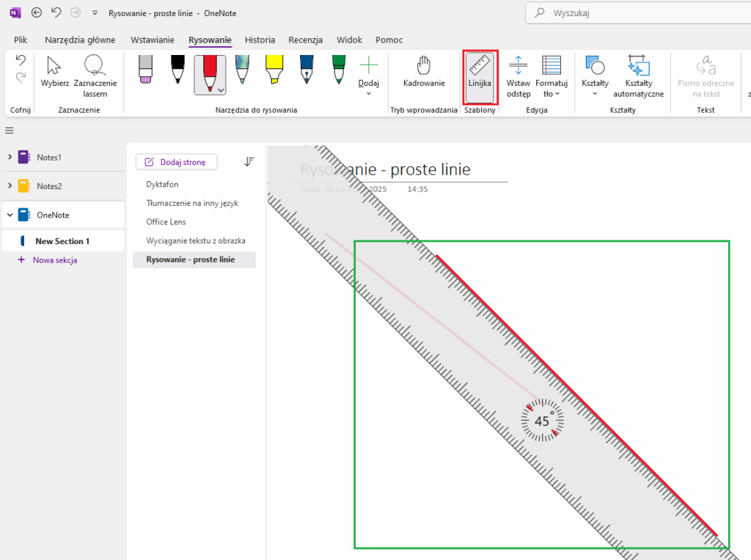
Task: Click the 45° ruler angle dial
Action: pos(542,420)
